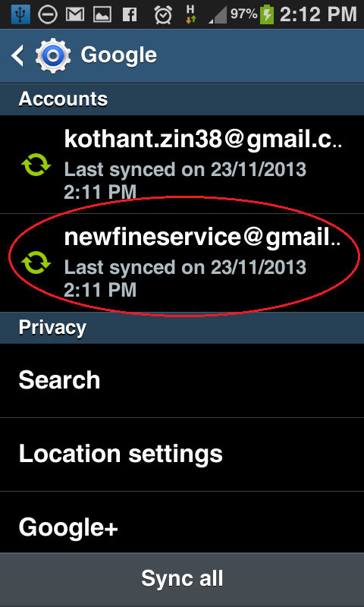Tap the Gmail notification icon
This screenshot has height=607, width=364.
[x=75, y=14]
